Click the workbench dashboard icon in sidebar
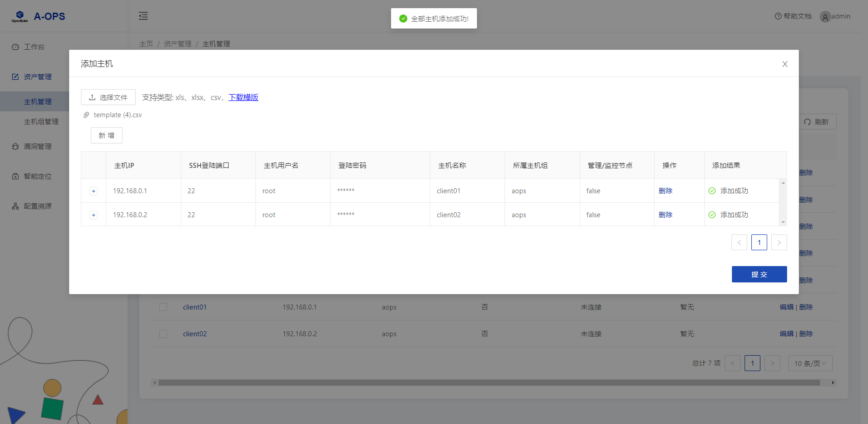868x424 pixels. (x=15, y=47)
